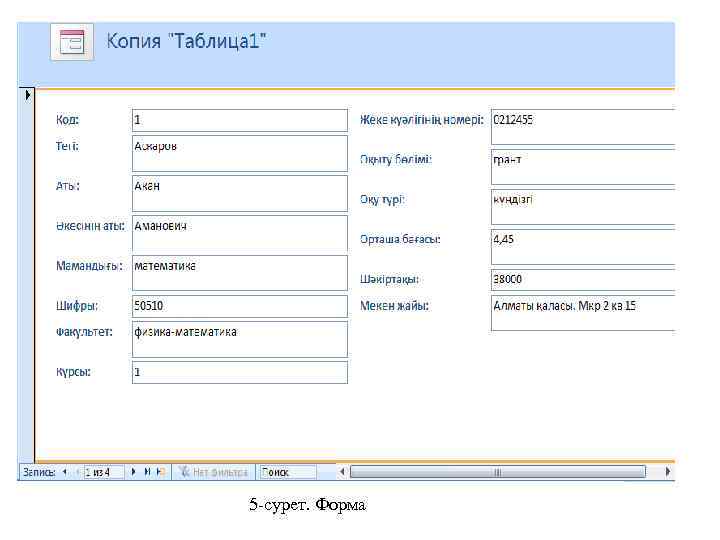This screenshot has width=720, height=540.
Task: Click the Оқыту бөлімі field containing грант
Action: coord(583,167)
